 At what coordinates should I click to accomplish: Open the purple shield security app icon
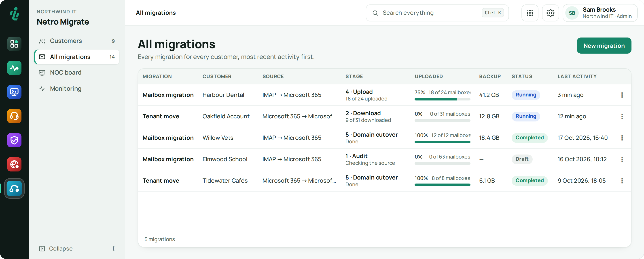tap(14, 140)
